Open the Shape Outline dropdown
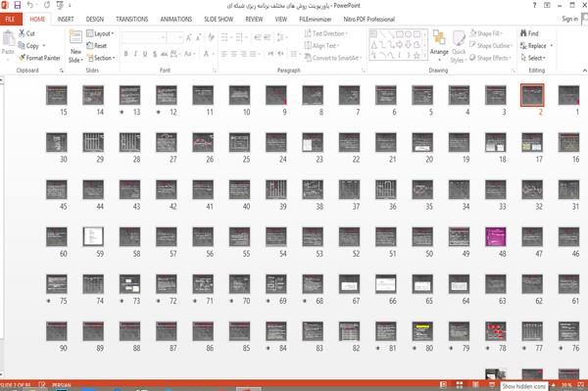 point(491,46)
